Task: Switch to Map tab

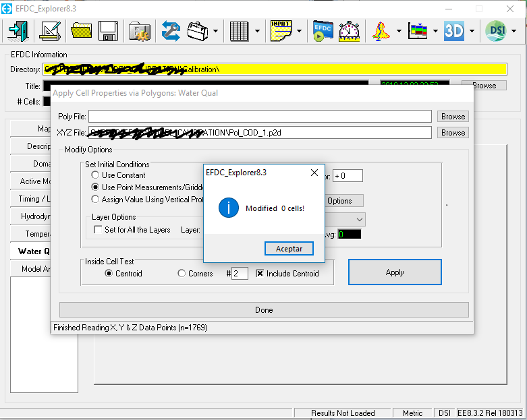Action: pyautogui.click(x=30, y=129)
